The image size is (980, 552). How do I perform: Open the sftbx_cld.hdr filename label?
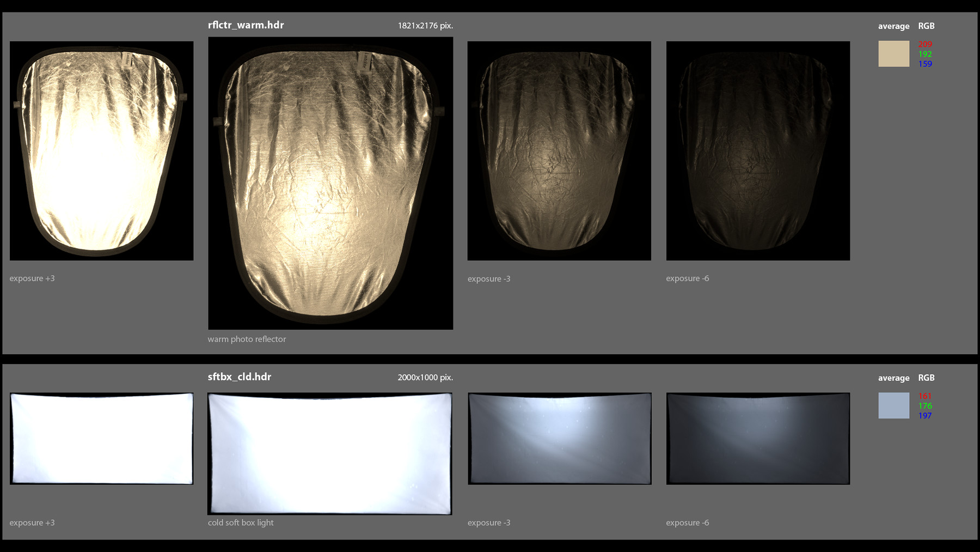tap(238, 377)
